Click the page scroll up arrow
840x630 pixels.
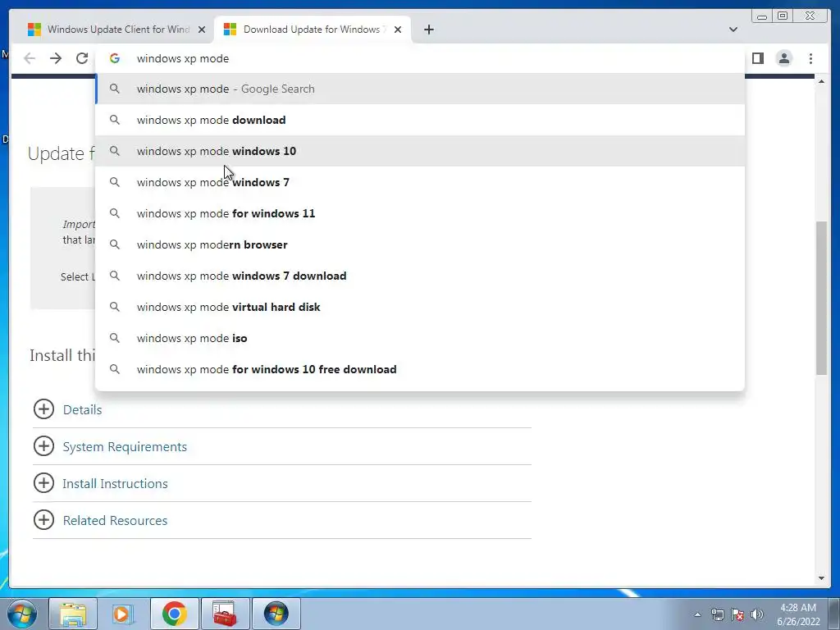pos(821,81)
